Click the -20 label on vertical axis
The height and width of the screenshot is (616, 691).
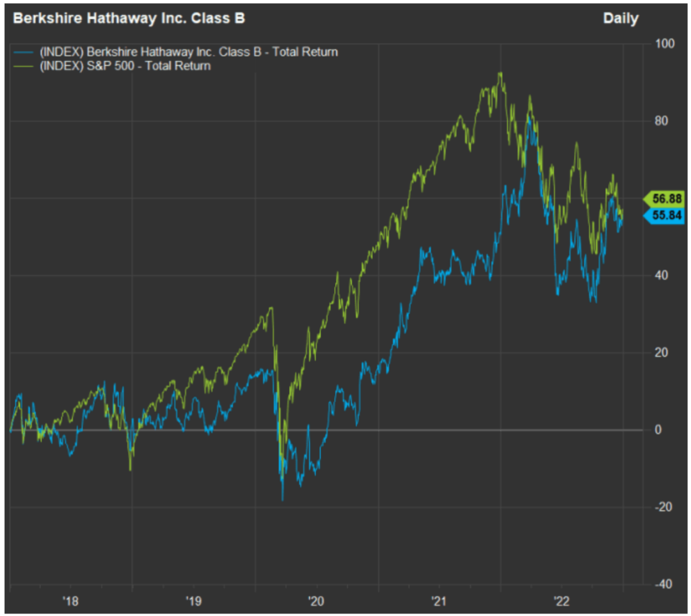663,508
